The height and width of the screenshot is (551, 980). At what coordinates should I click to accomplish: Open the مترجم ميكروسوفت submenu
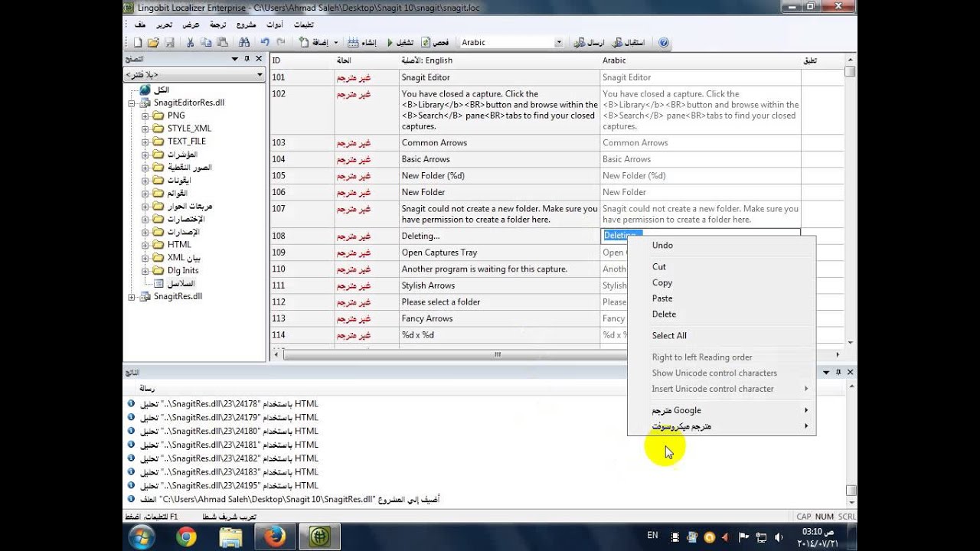coord(721,426)
